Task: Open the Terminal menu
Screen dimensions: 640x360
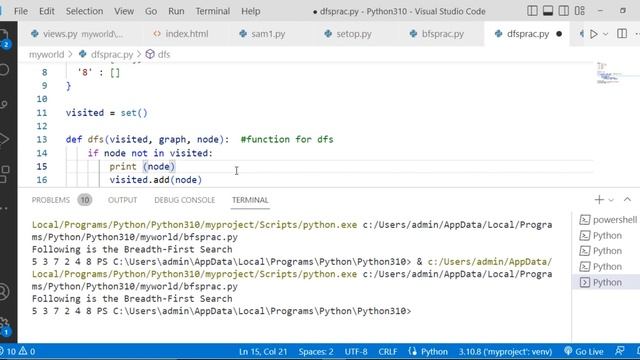Action: (212, 11)
